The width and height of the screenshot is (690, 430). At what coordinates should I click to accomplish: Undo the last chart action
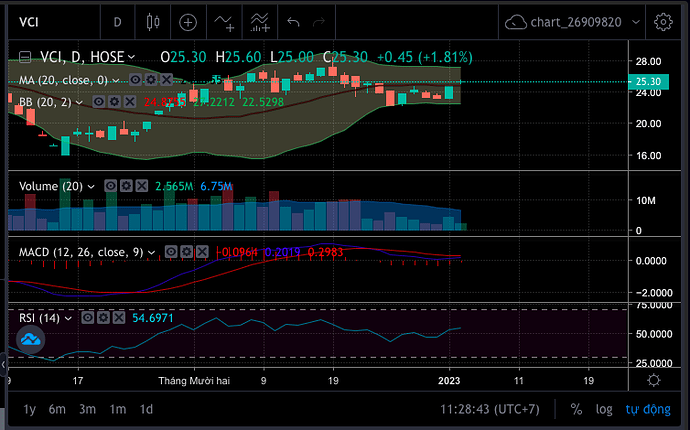[x=294, y=21]
